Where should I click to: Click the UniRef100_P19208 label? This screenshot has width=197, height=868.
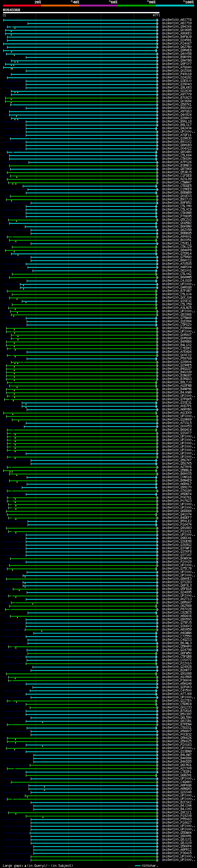177,816
